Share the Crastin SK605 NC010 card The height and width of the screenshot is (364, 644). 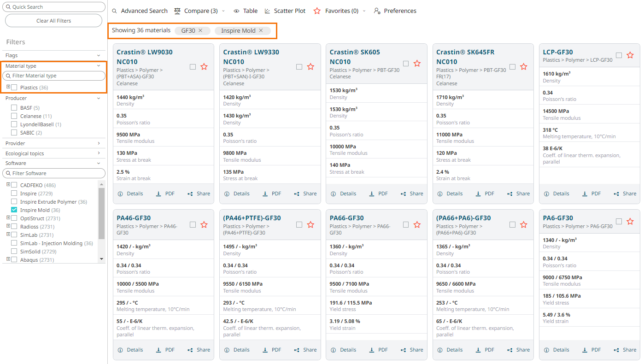[412, 194]
